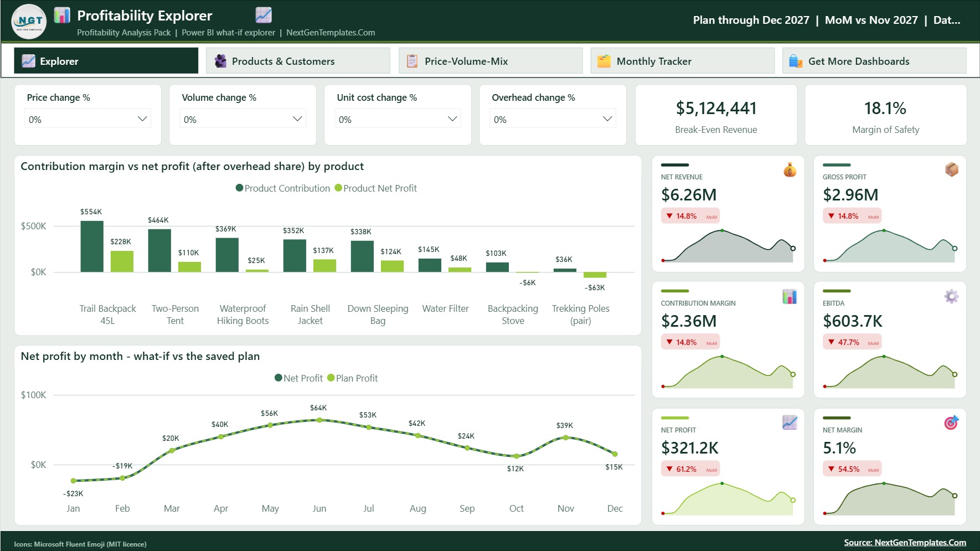
Task: Click the trend chart icon on Net Profit card
Action: pyautogui.click(x=790, y=423)
